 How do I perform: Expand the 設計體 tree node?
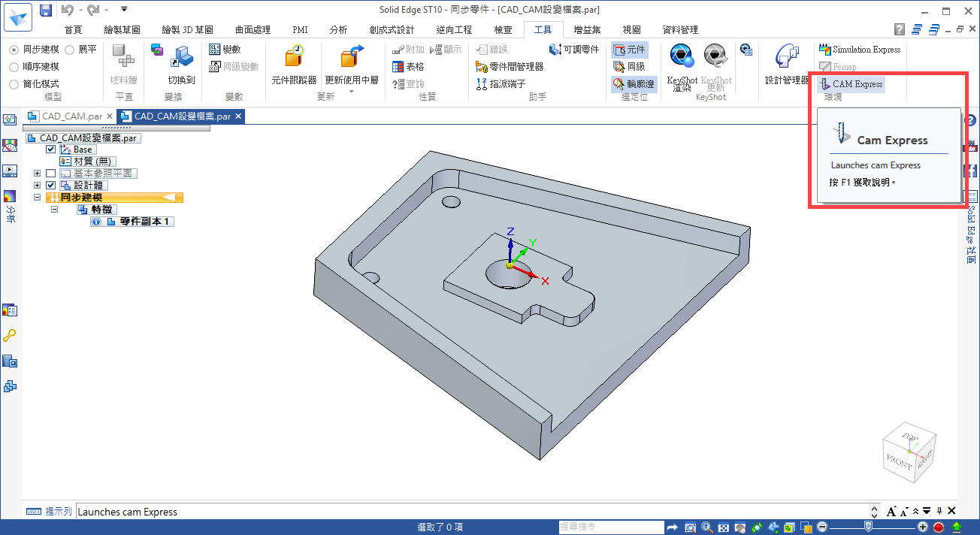pos(38,186)
